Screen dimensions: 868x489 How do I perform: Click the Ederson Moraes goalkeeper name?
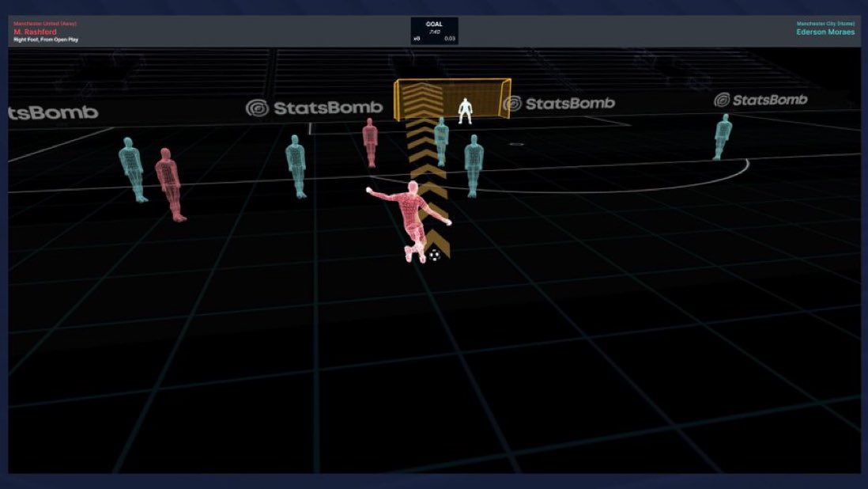[825, 32]
